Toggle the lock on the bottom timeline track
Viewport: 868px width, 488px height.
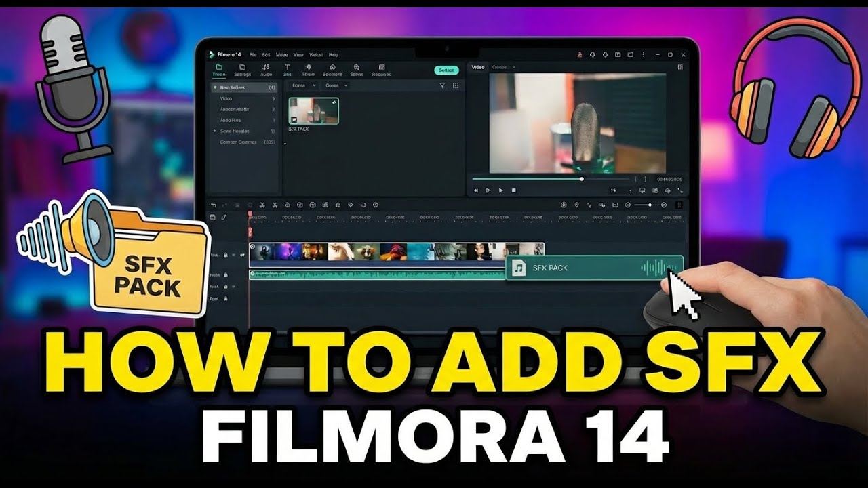coord(226,298)
